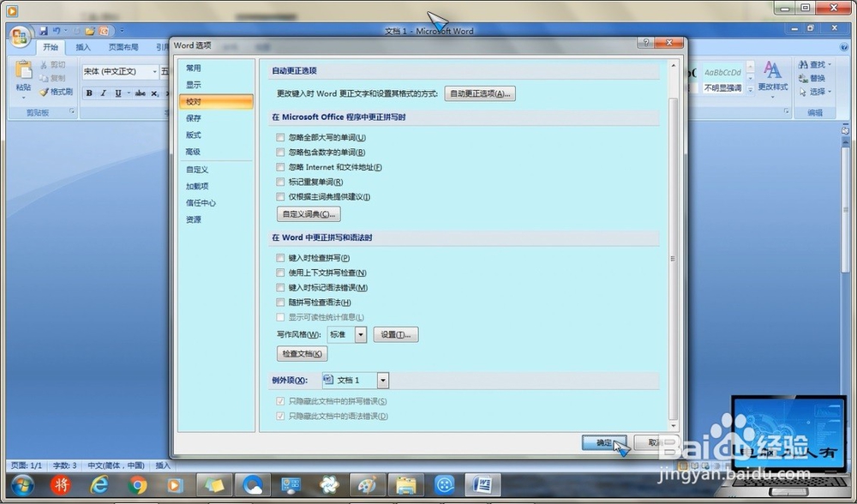Click the Word Options vertical scrollbar thumb

point(673,260)
